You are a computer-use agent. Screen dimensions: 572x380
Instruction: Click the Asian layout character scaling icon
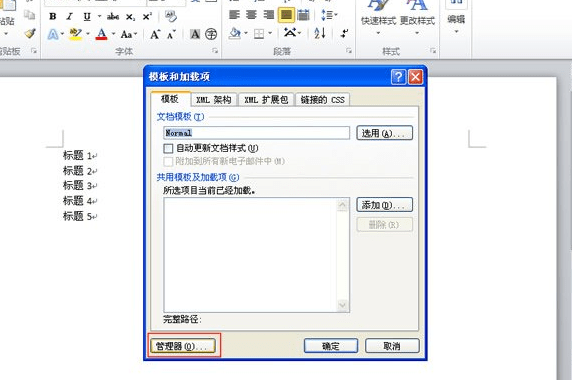[290, 33]
